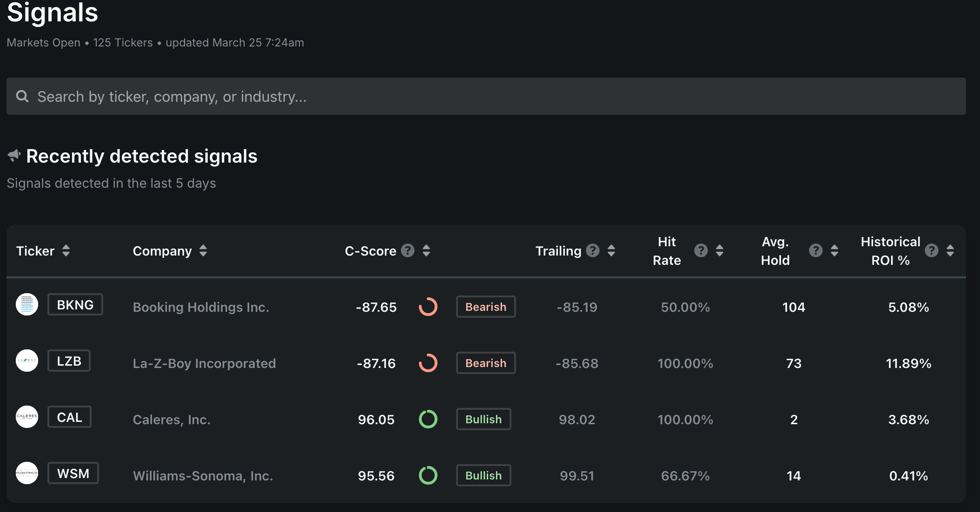The height and width of the screenshot is (512, 980).
Task: Click Avg. Hold value 104
Action: [x=794, y=307]
